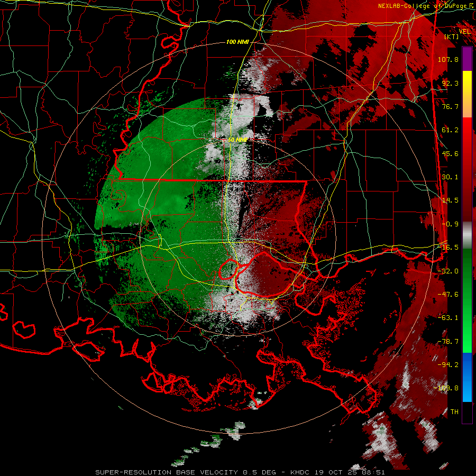Image resolution: width=476 pixels, height=476 pixels.
Task: Click the -0.9 velocity scale value
Action: (x=450, y=224)
